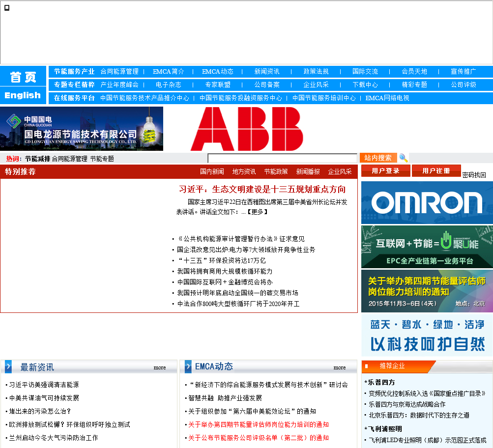Click the broken image icon at top

[7, 8]
